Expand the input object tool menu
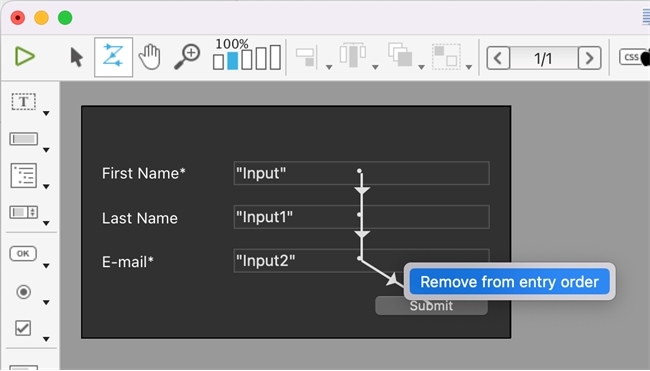Viewport: 650px width, 371px height. (46, 150)
